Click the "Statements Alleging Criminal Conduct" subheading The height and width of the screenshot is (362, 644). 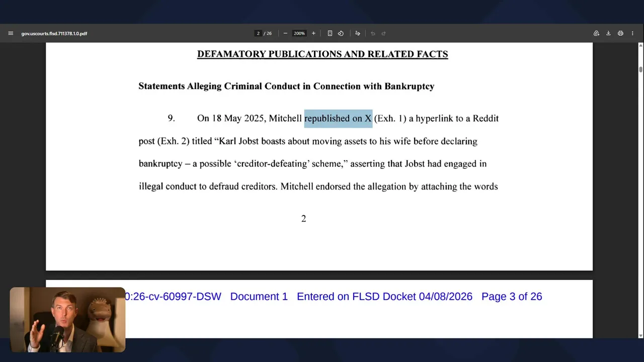coord(286,86)
